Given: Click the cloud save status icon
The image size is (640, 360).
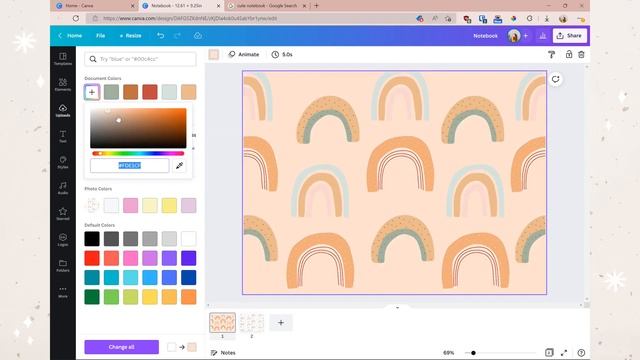Looking at the screenshot, I should [198, 36].
